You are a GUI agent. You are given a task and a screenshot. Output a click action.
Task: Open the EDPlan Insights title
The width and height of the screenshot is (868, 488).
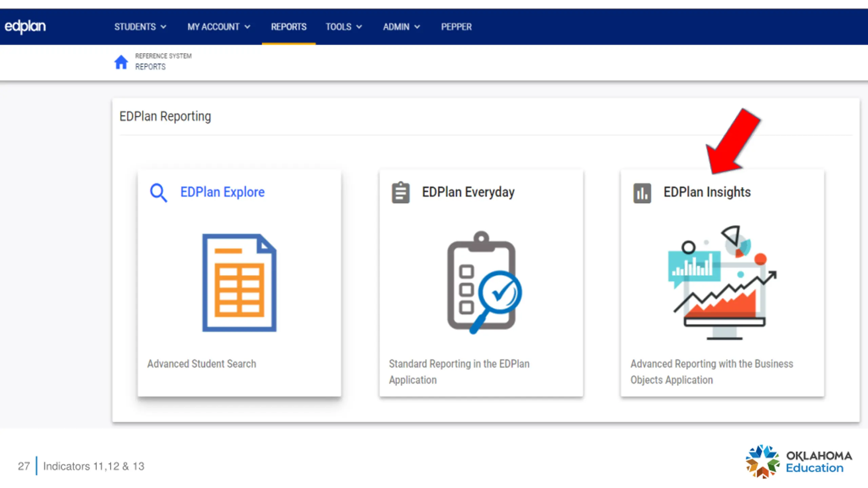pyautogui.click(x=707, y=192)
